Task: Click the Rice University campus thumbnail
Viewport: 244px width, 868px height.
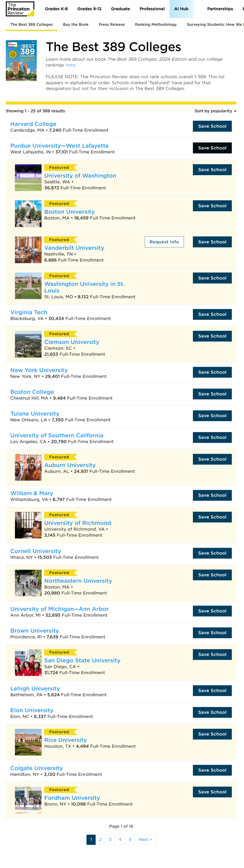Action: tap(28, 742)
